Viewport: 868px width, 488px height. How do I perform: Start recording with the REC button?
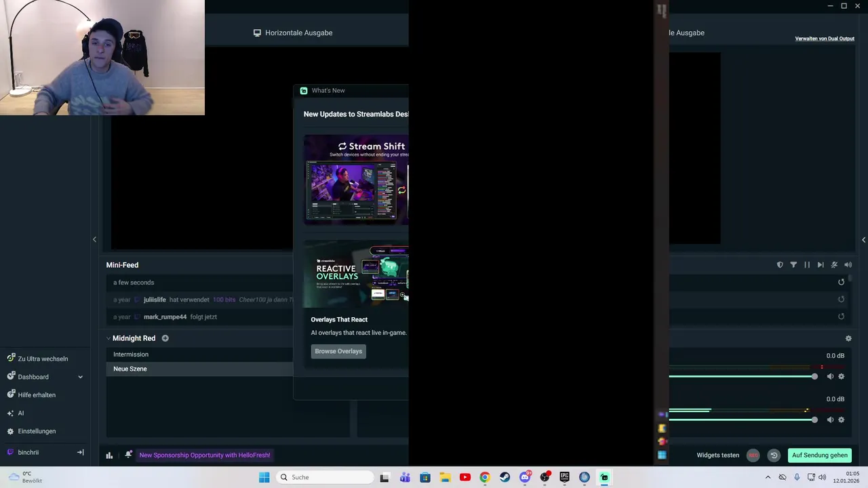pos(753,455)
